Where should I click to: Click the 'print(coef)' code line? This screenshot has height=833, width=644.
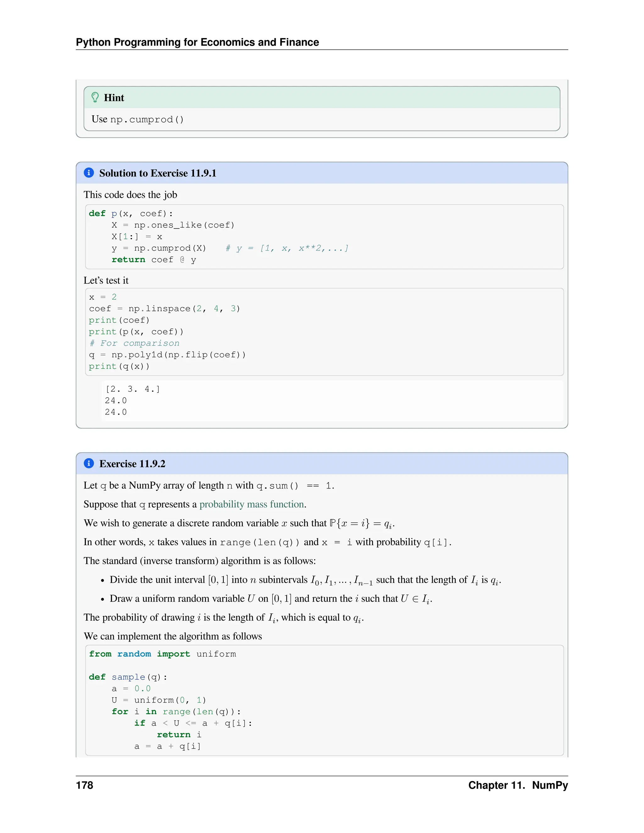119,320
